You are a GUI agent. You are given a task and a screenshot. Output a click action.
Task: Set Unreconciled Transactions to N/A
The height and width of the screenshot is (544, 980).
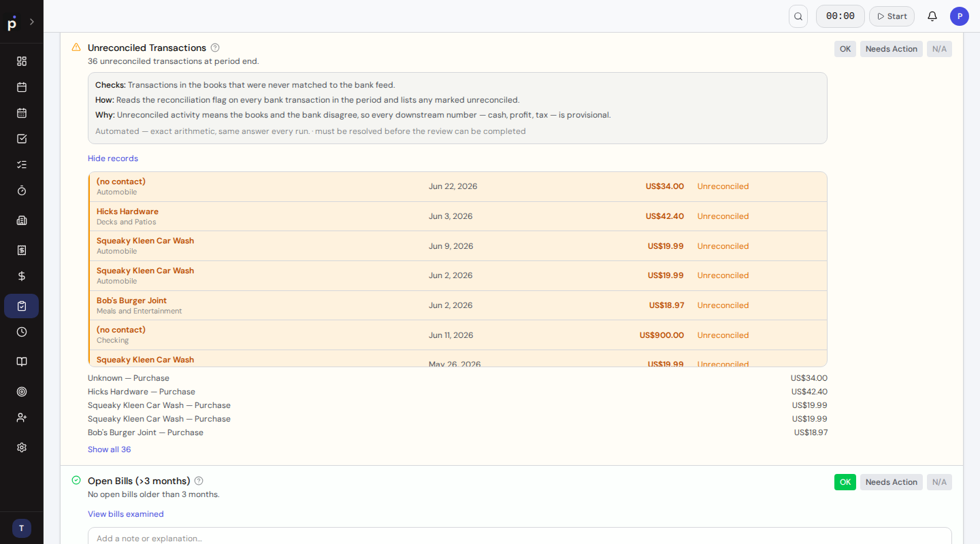[x=939, y=49]
